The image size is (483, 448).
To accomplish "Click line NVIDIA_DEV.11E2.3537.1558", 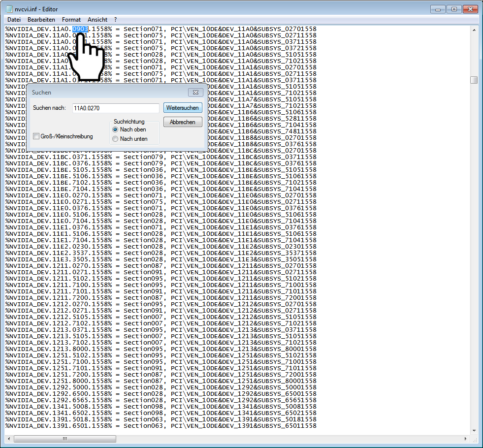I will tap(161, 253).
